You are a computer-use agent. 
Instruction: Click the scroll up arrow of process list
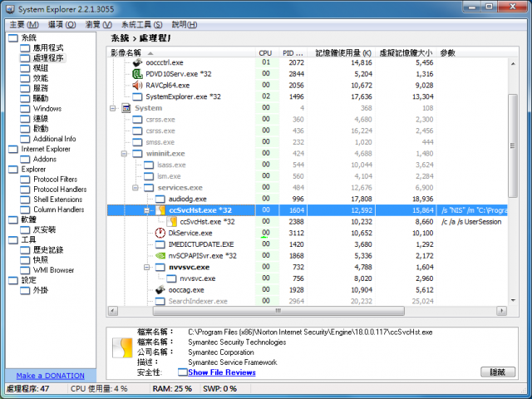point(513,63)
